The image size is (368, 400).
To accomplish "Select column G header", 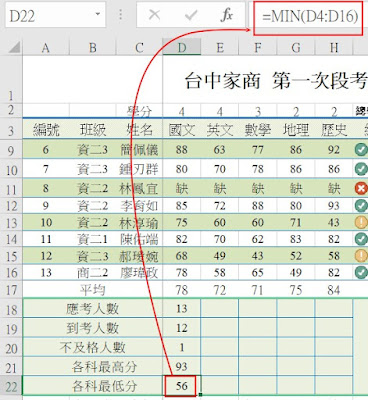I will pos(296,48).
